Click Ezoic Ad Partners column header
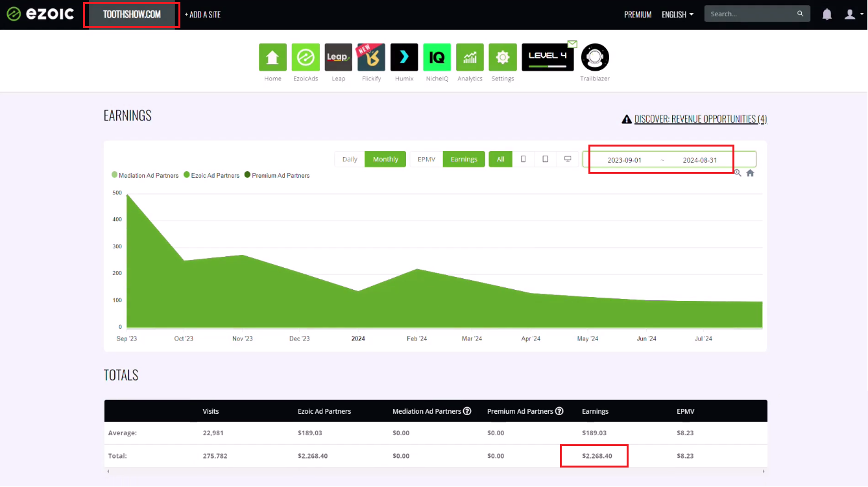 pyautogui.click(x=324, y=411)
